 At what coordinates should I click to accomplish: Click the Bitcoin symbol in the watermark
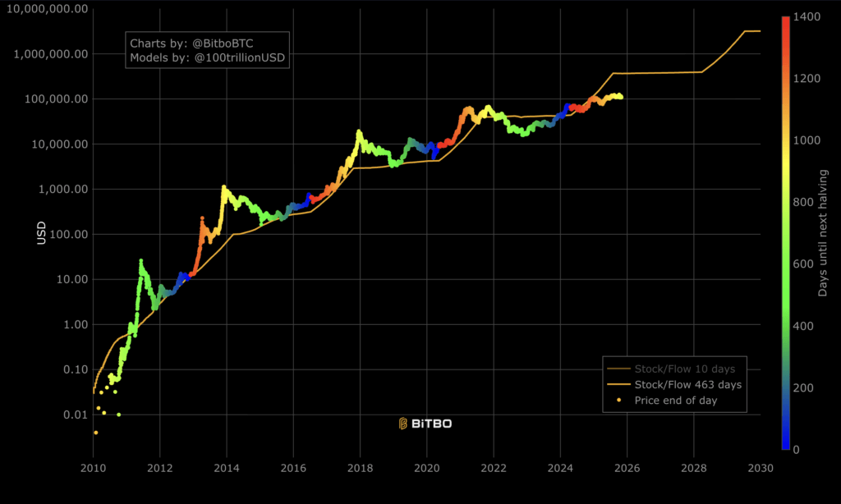pos(402,424)
